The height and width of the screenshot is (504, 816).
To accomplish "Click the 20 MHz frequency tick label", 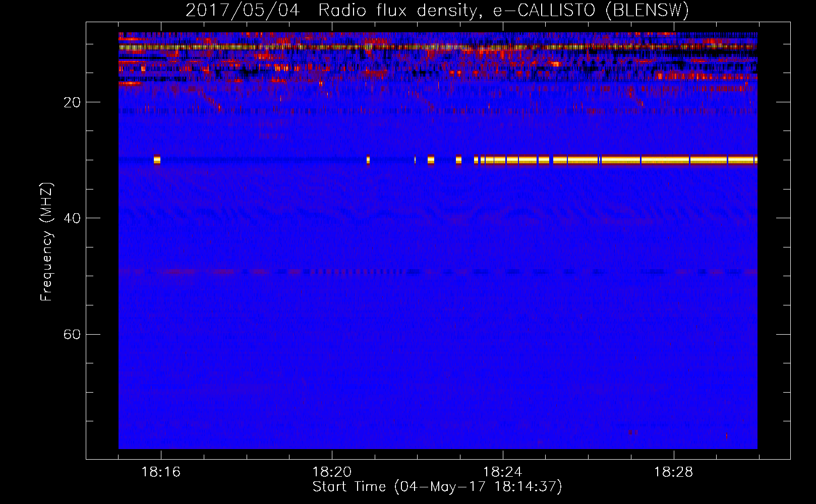I will tap(72, 102).
